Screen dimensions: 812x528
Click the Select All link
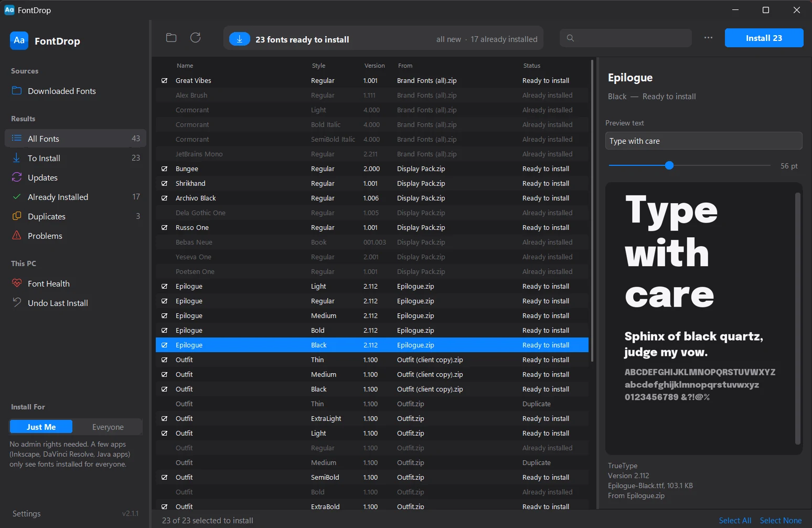[x=735, y=521]
